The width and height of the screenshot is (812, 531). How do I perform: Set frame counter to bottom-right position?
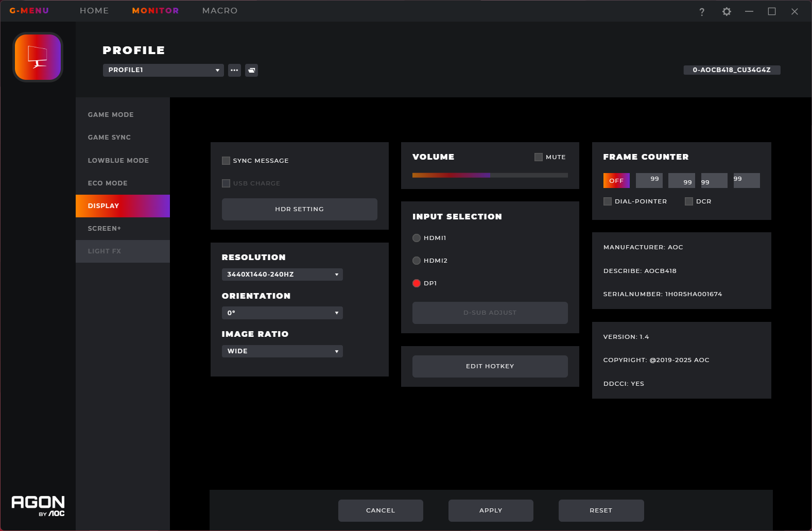tap(682, 180)
